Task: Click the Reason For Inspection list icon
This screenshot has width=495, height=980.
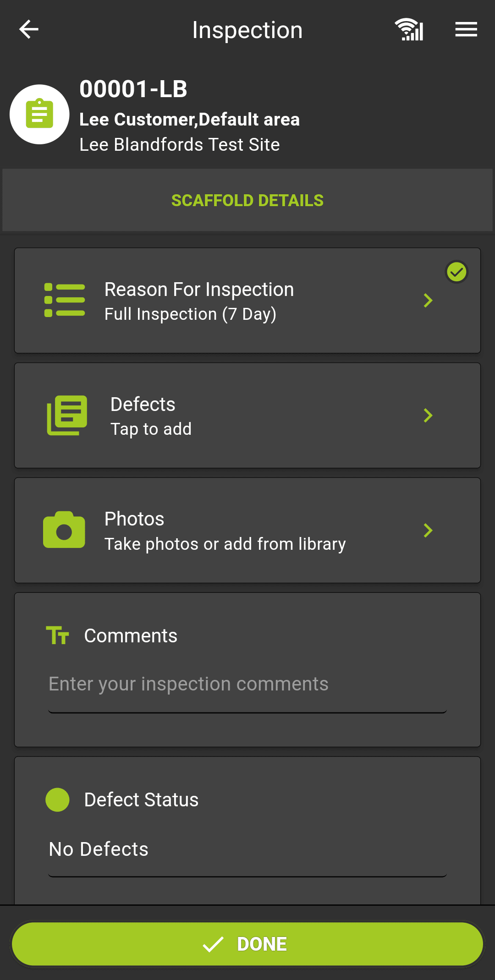Action: click(65, 301)
